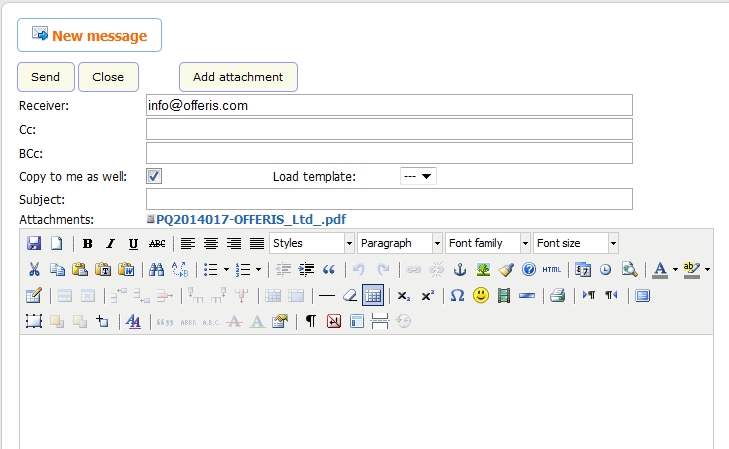Screen dimensions: 729x449
Task: Click the Save icon in editor toolbar
Action: click(x=34, y=243)
